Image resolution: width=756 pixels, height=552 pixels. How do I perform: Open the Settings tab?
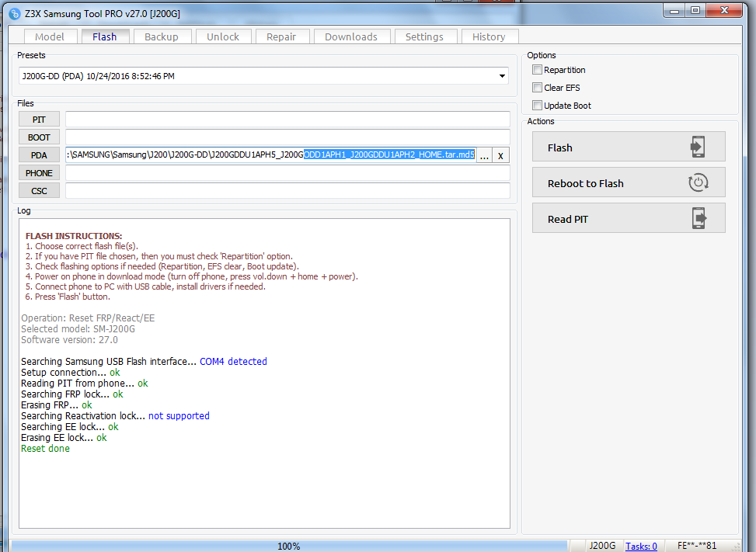(x=425, y=36)
